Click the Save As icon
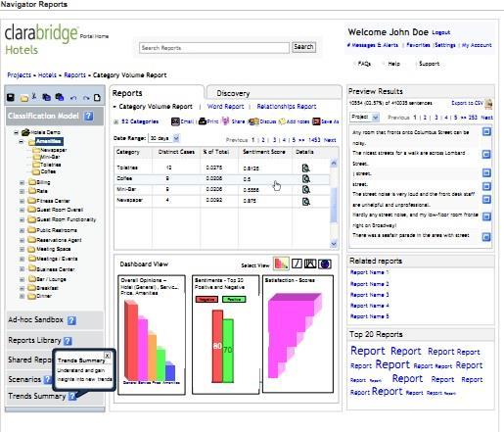The image size is (504, 432). pyautogui.click(x=316, y=121)
